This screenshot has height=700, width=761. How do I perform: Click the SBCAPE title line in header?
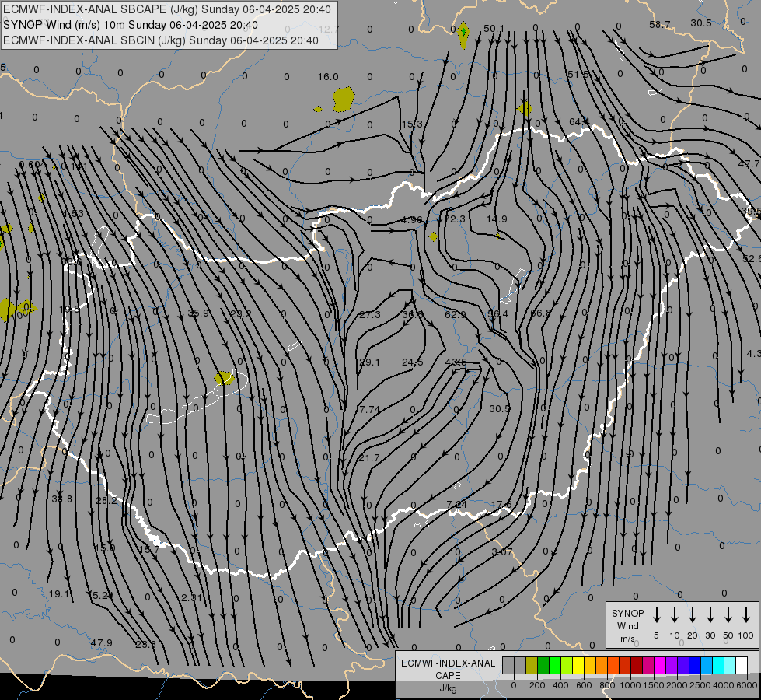pos(167,9)
